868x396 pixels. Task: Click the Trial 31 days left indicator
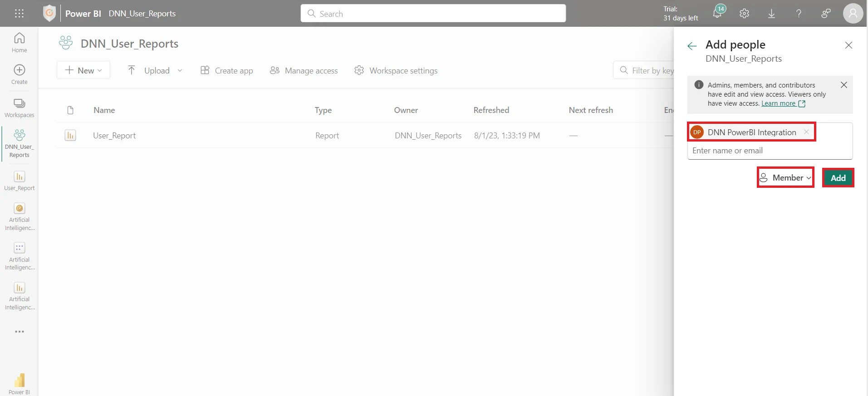(x=680, y=14)
